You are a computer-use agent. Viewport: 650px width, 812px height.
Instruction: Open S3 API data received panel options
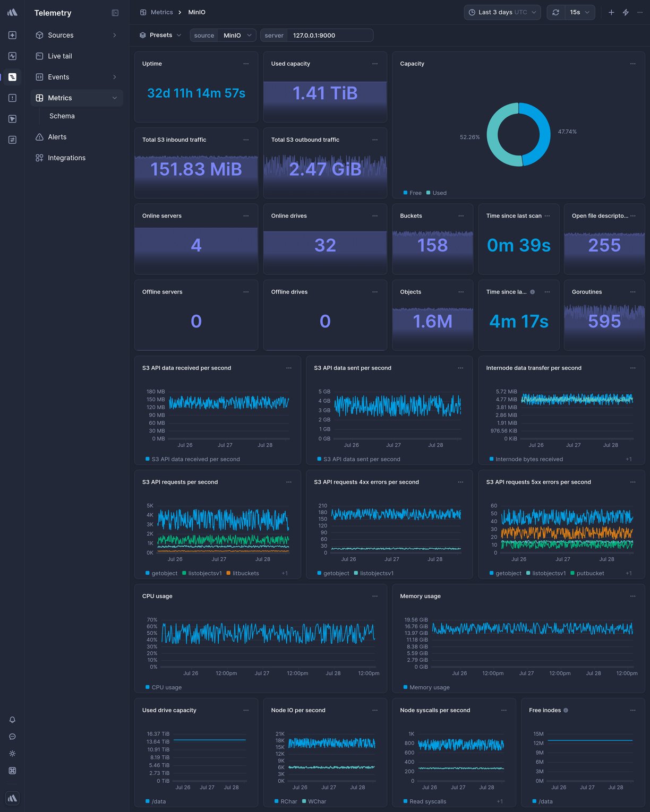coord(289,368)
